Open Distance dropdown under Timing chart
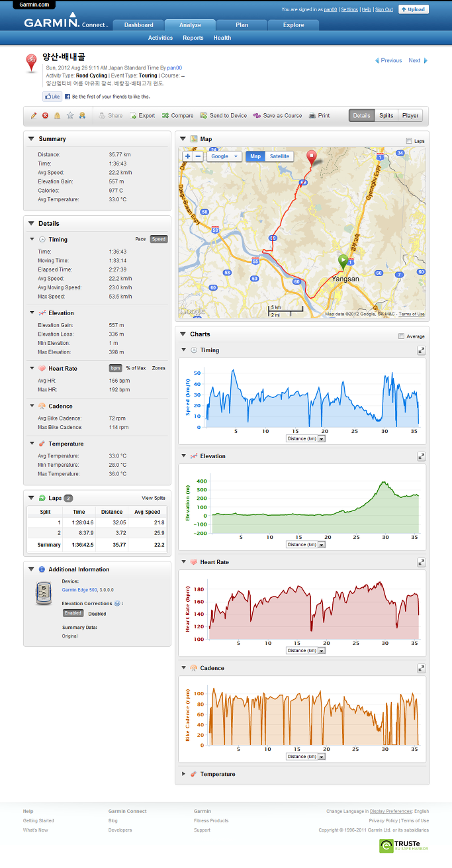The width and height of the screenshot is (452, 868). pyautogui.click(x=306, y=438)
